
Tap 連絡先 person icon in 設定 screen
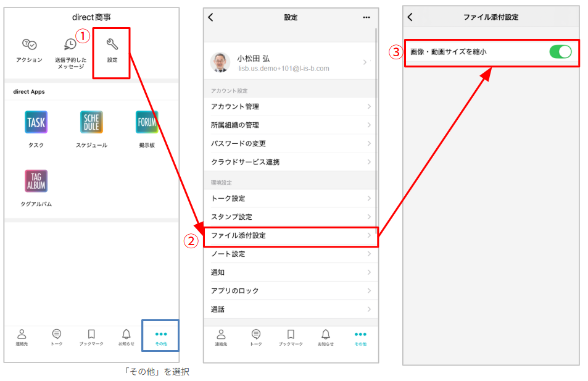[222, 334]
